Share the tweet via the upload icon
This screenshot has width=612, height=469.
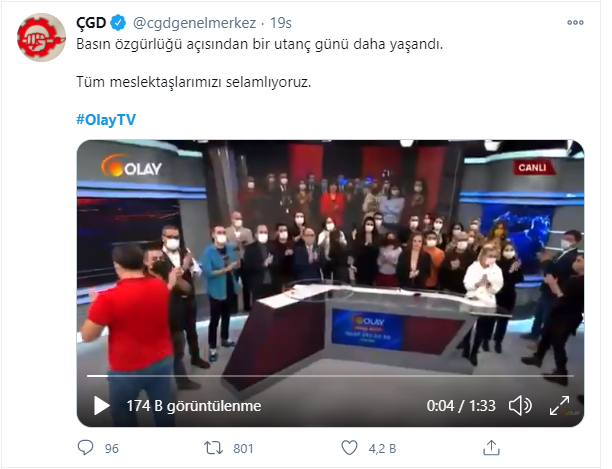point(491,448)
